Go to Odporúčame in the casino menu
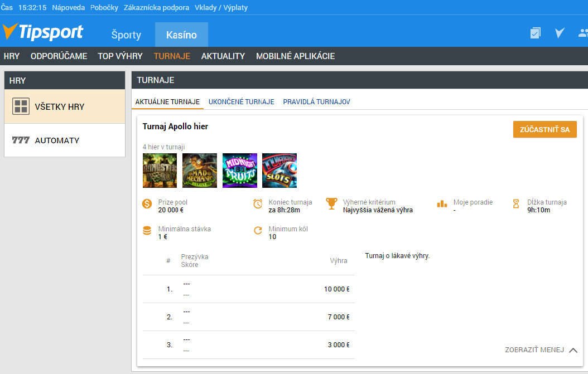 [x=59, y=56]
